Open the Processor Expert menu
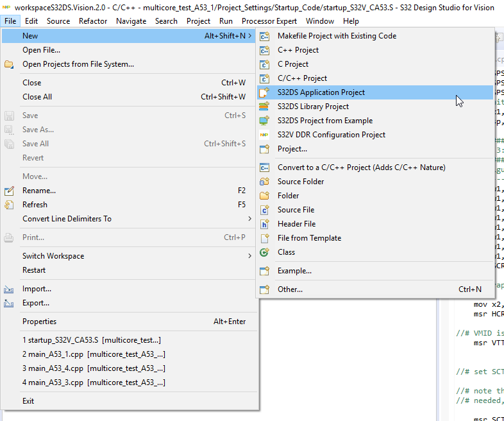The height and width of the screenshot is (421, 504). 269,21
